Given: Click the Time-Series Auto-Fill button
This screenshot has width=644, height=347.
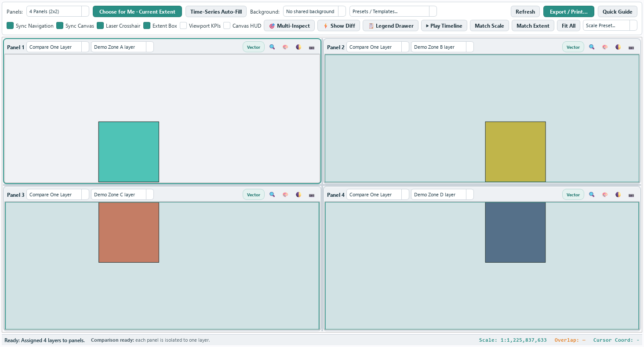Looking at the screenshot, I should tap(216, 11).
